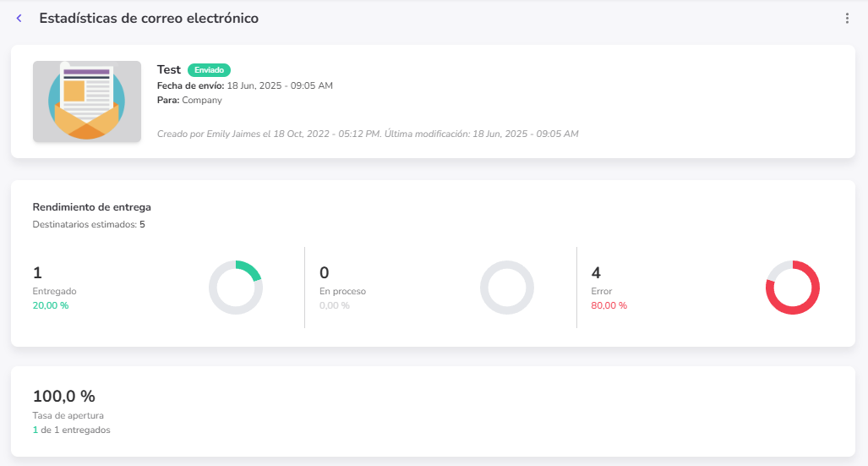Click the Para: Company recipient text

coord(189,100)
